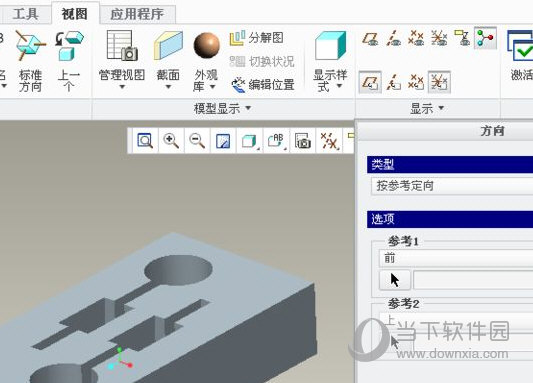Toggle annotation display icon in top row
This screenshot has height=383, width=533.
click(462, 38)
